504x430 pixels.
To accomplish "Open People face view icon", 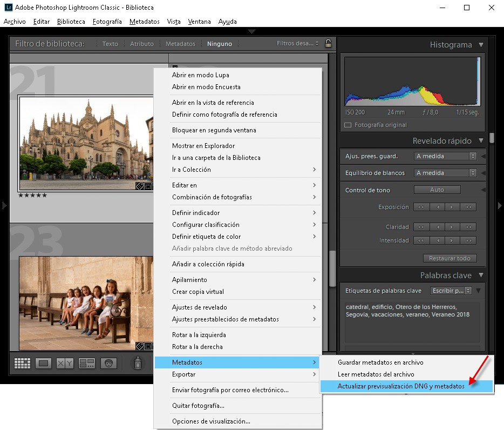I will point(108,364).
